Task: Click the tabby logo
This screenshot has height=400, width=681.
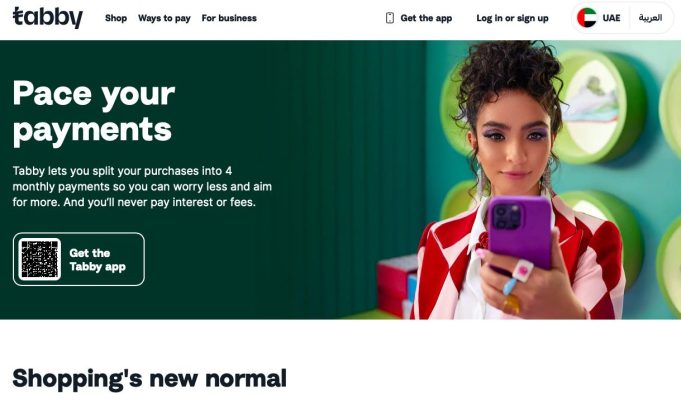Action: click(x=48, y=18)
